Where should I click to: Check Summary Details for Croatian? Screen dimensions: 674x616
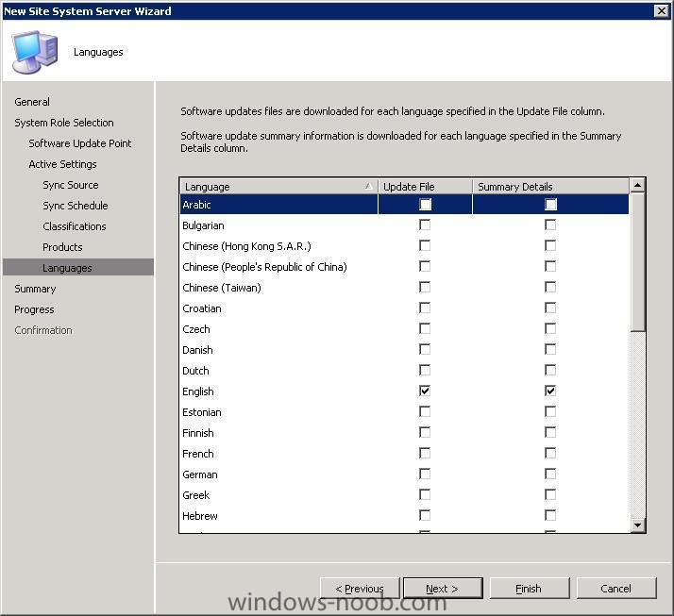pos(550,308)
